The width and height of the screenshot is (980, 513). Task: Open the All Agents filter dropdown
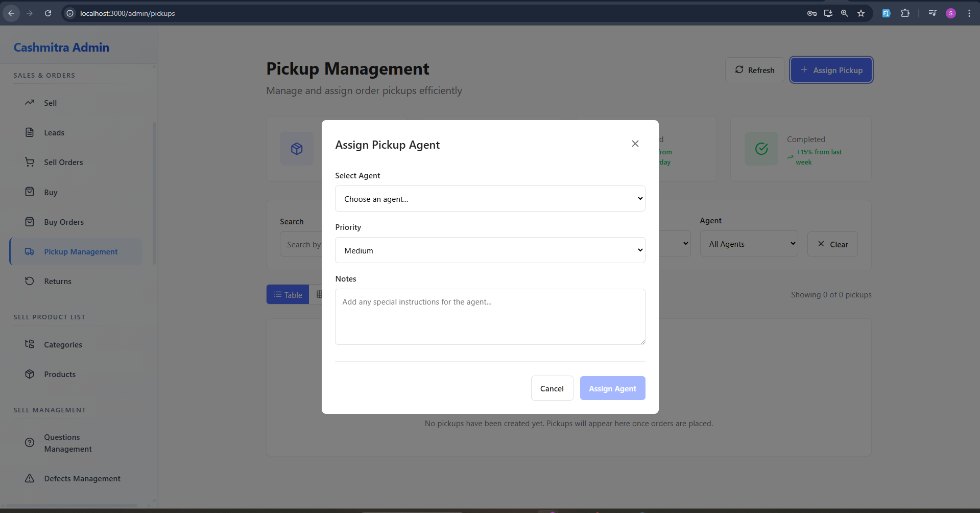tap(748, 244)
